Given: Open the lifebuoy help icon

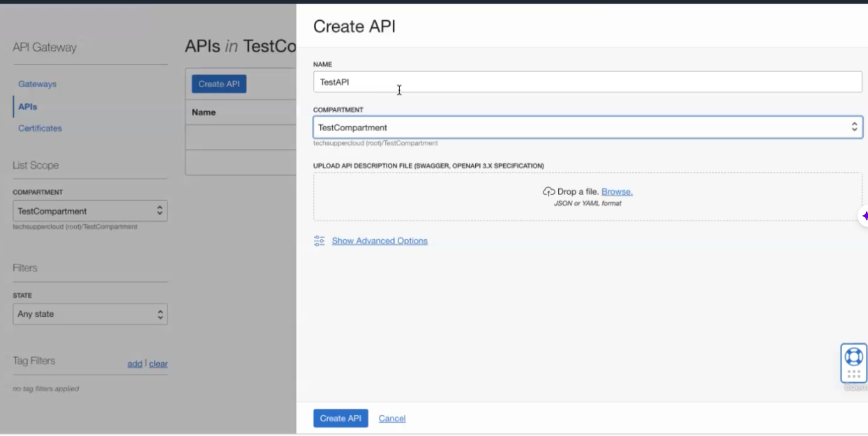Looking at the screenshot, I should point(853,356).
